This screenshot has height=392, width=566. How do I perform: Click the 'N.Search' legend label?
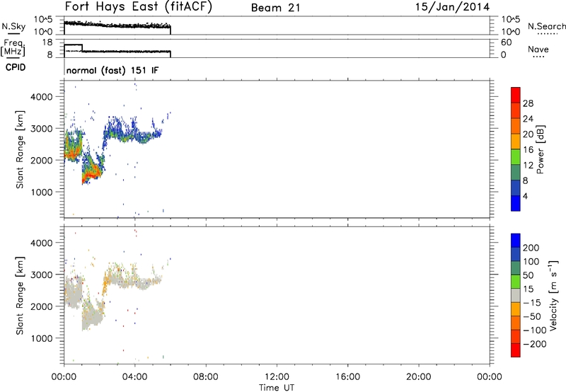click(x=547, y=26)
